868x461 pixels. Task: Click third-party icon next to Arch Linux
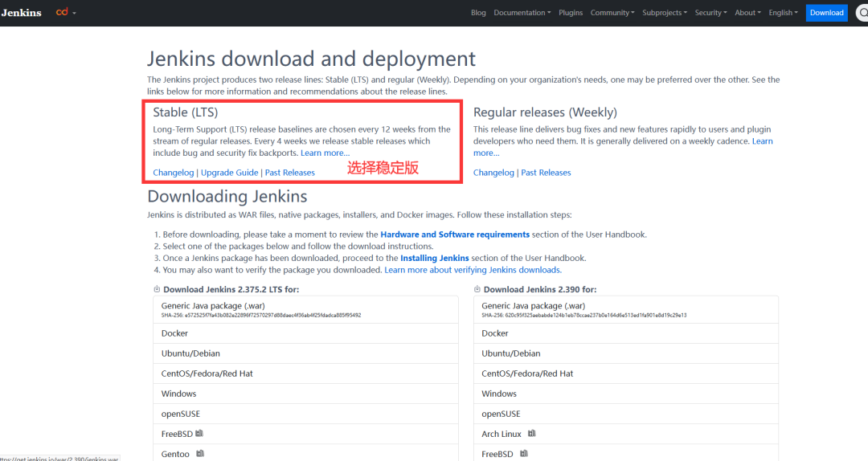click(531, 434)
